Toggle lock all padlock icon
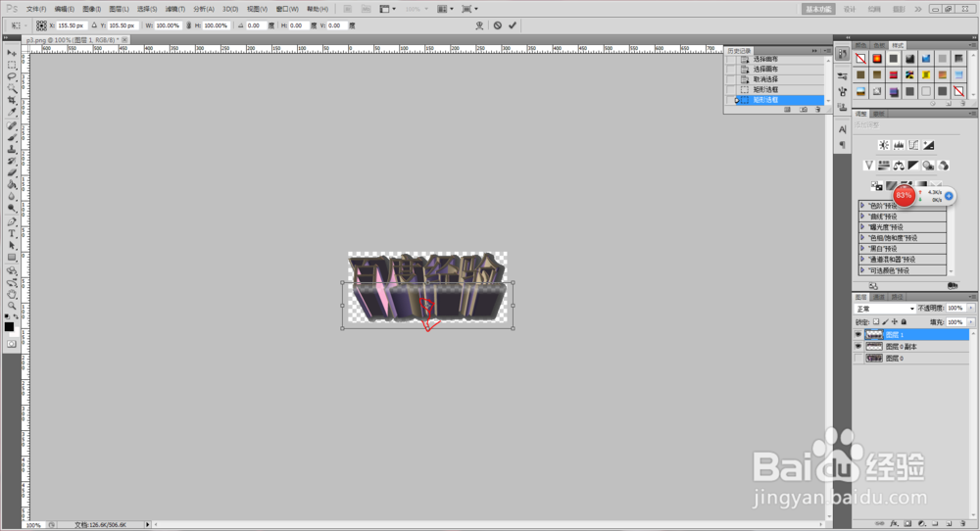980x531 pixels. (x=904, y=321)
